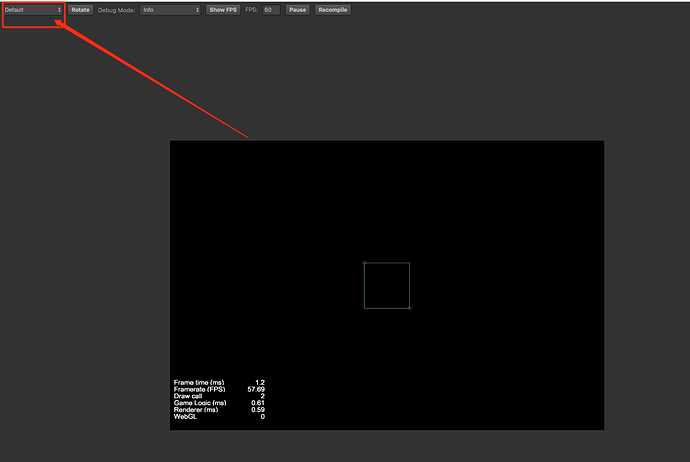This screenshot has height=462, width=690.
Task: Open the Default resolution dropdown
Action: point(33,10)
